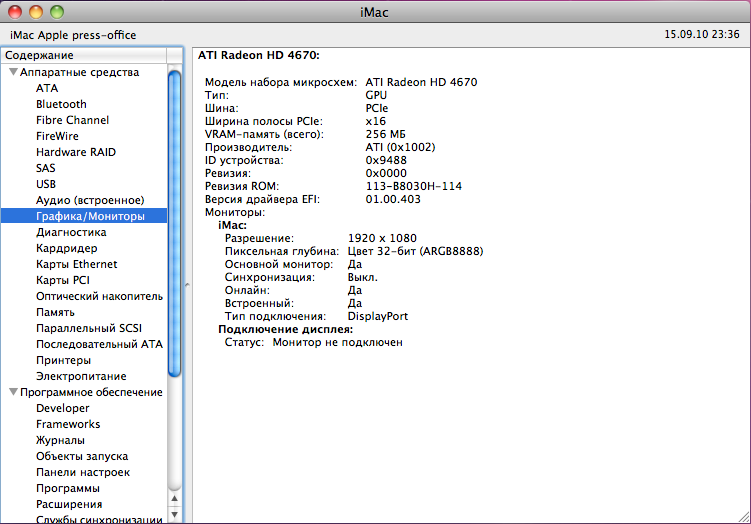Click the ROM revision value 113-B8030H-114

click(414, 186)
